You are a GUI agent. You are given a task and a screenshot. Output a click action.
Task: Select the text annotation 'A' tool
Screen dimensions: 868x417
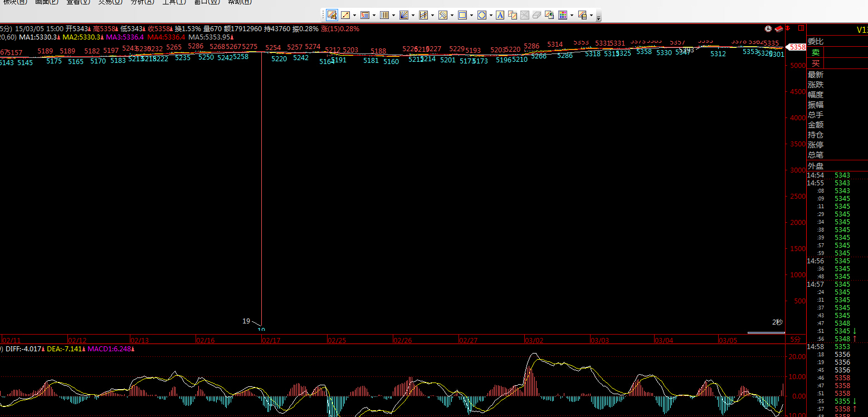pos(500,15)
